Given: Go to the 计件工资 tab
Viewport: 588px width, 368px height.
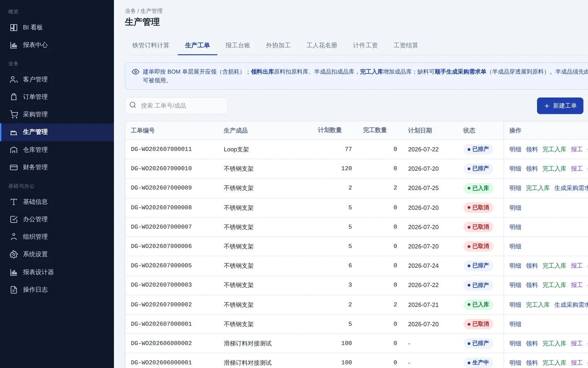Looking at the screenshot, I should click(365, 45).
